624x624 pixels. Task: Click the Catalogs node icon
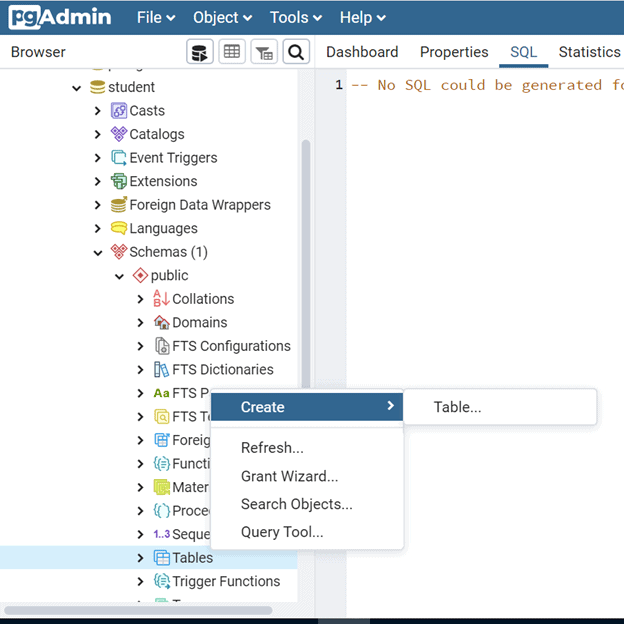coord(119,134)
